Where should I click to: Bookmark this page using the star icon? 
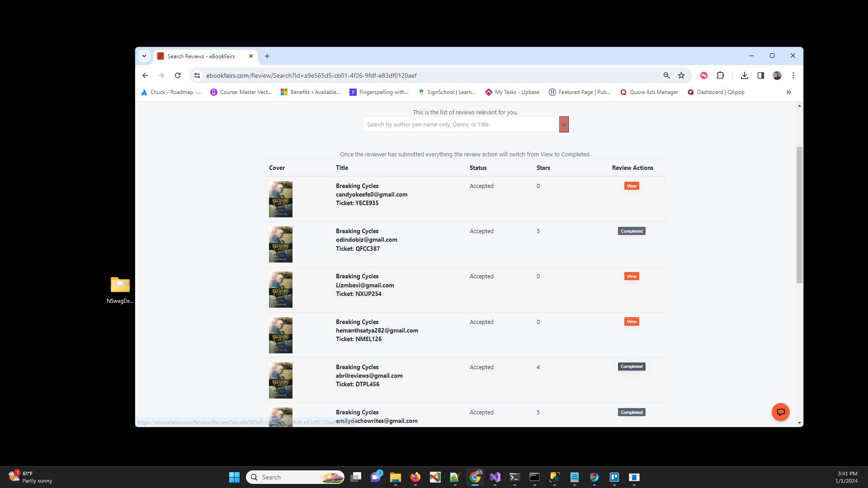(x=681, y=75)
